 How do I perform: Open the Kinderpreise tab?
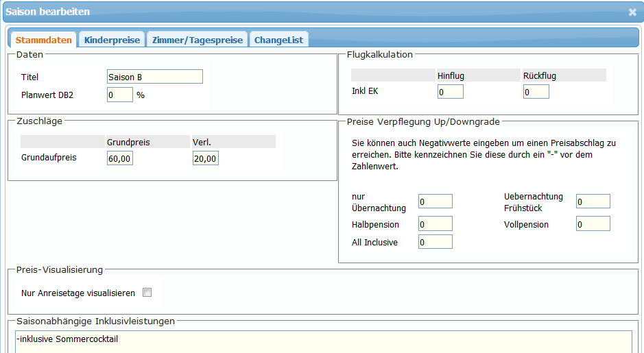coord(112,40)
